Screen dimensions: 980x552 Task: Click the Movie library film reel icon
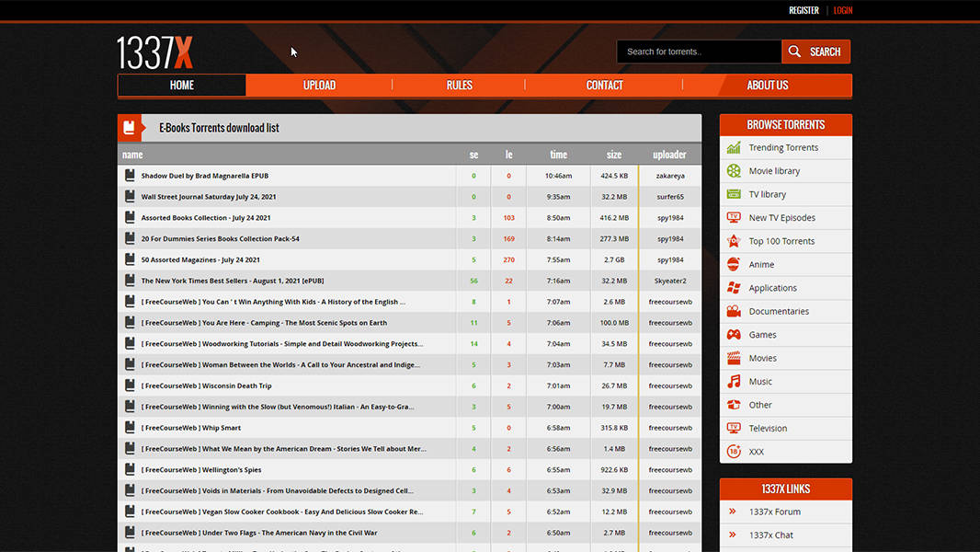pos(734,171)
